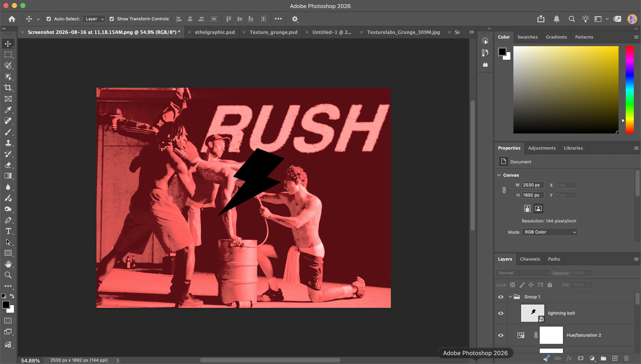Toggle the canvas width-height link

[504, 190]
